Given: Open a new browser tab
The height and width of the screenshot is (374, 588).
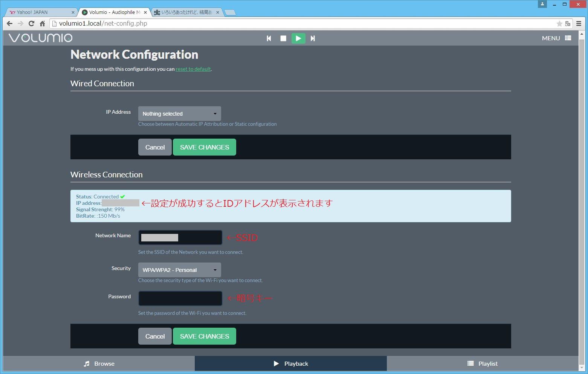Looking at the screenshot, I should 230,12.
